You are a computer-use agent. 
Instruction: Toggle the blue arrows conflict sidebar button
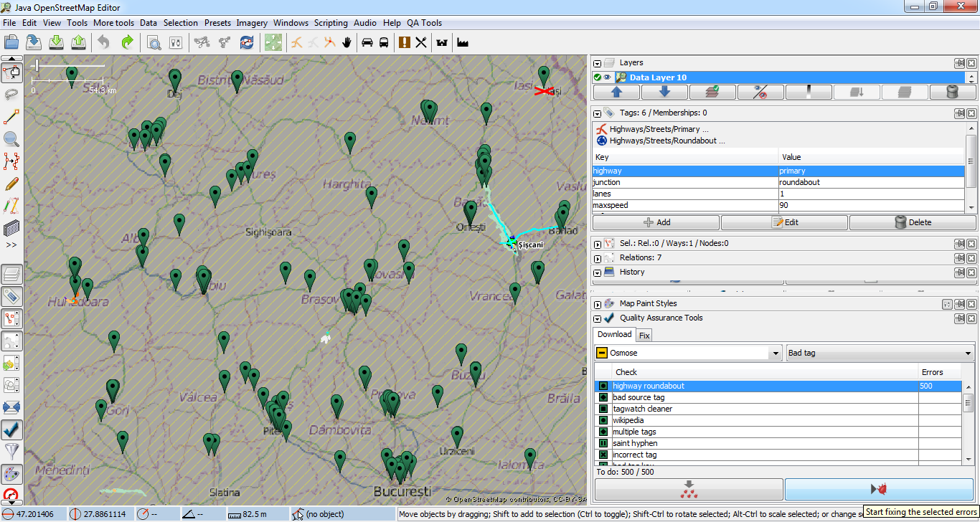12,407
